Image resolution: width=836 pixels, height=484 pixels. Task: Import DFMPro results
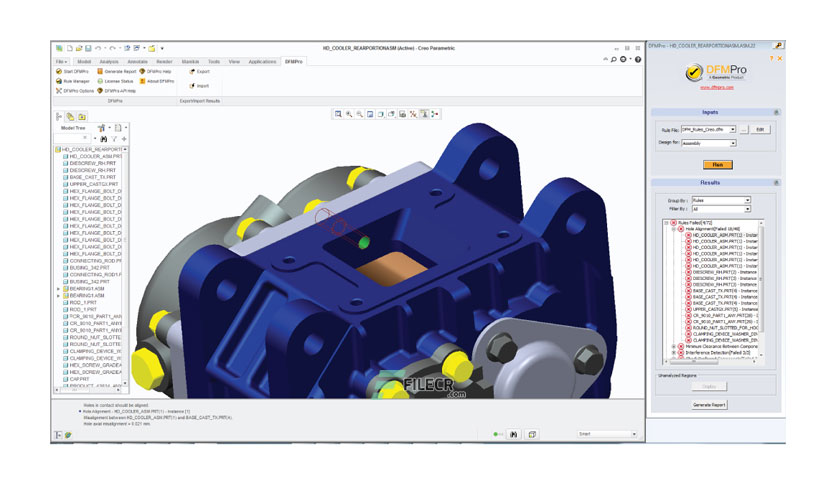click(x=199, y=85)
